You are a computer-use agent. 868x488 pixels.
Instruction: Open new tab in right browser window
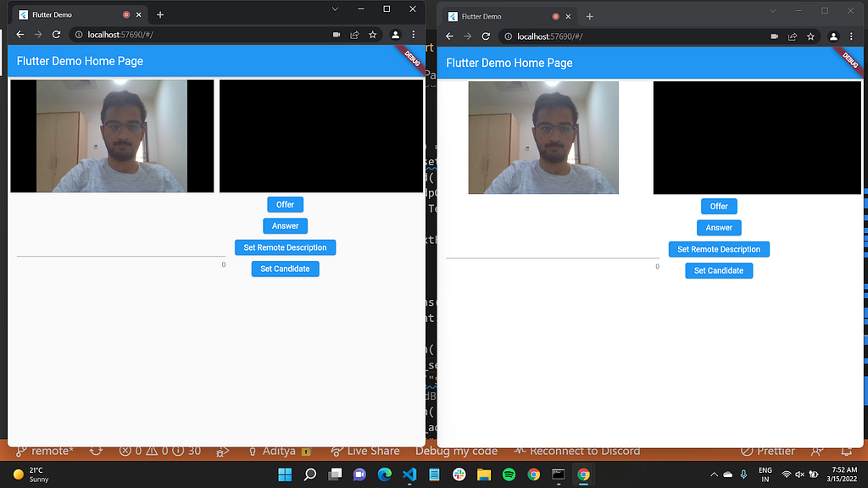590,17
